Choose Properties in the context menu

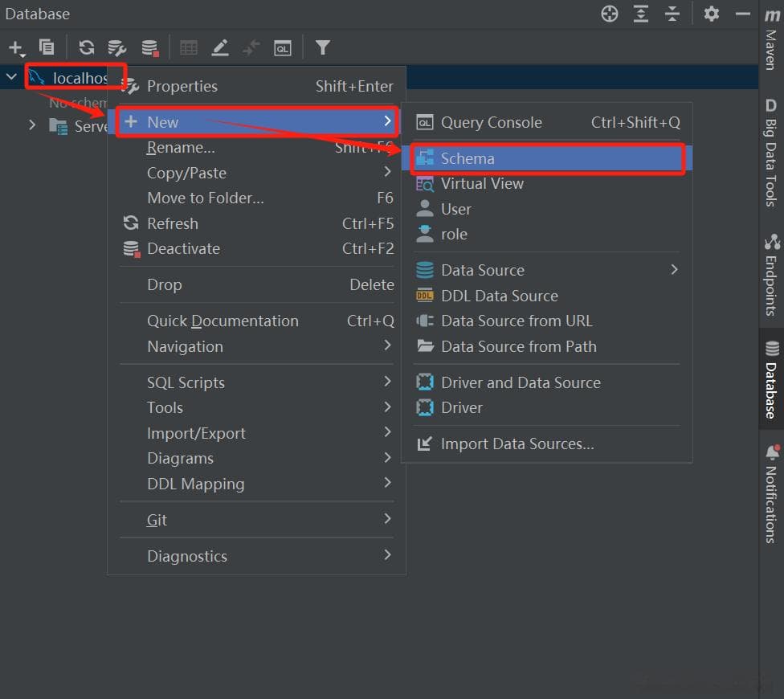coord(256,86)
